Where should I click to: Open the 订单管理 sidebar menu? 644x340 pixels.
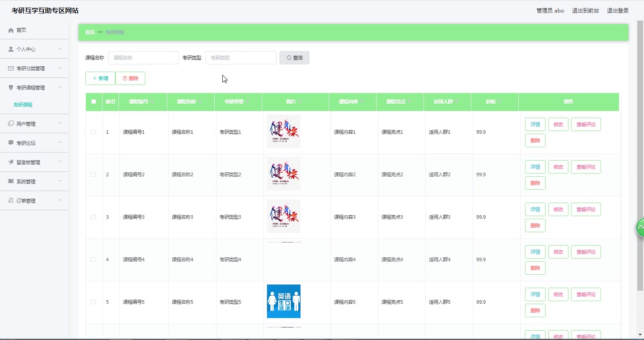(x=34, y=201)
